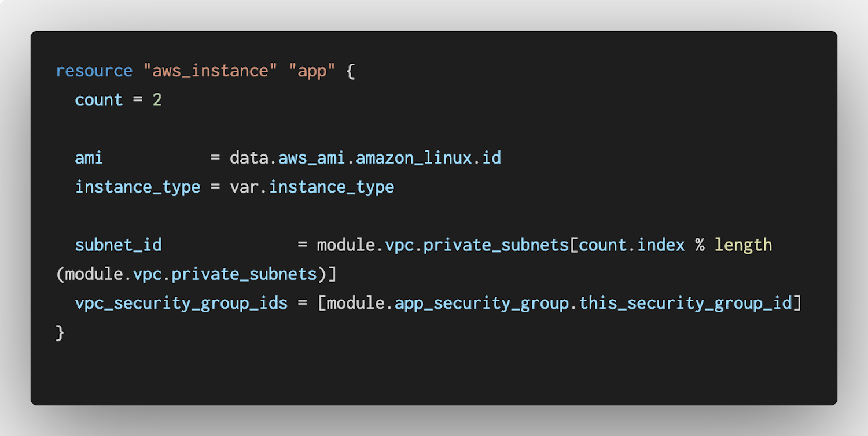The height and width of the screenshot is (436, 868).
Task: Click the opening curly brace
Action: click(350, 71)
